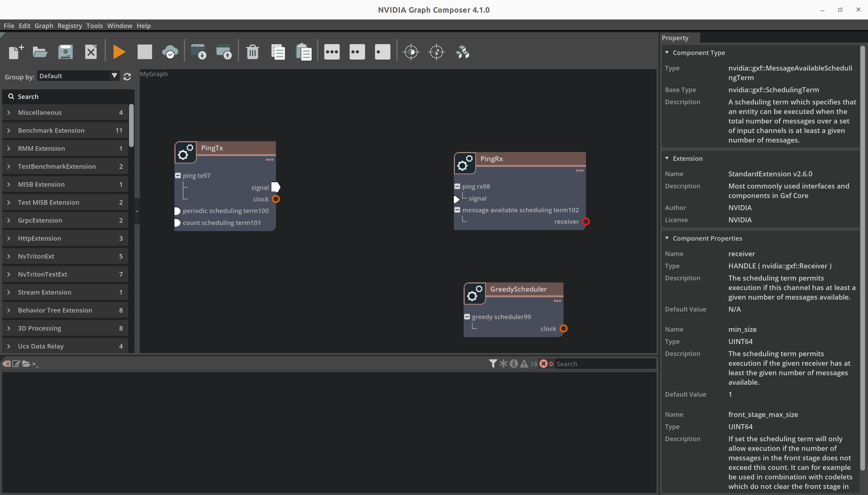Viewport: 868px width, 495px height.
Task: Collapse the Component Type section
Action: 667,52
